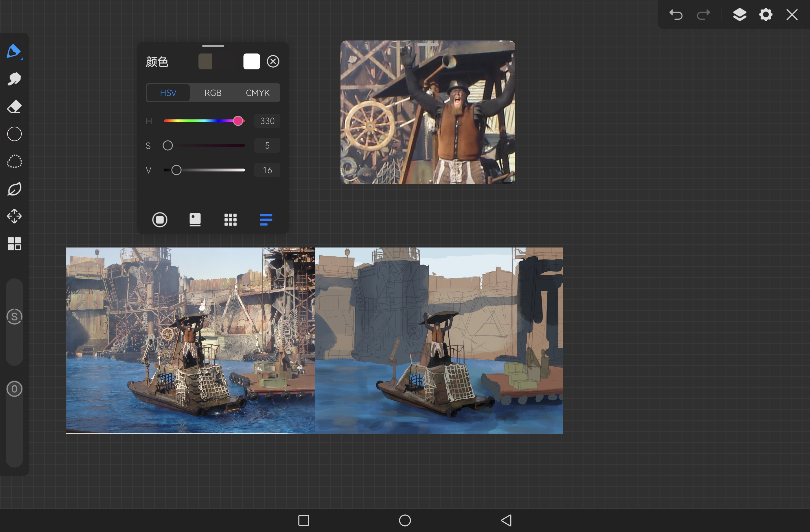Image resolution: width=810 pixels, height=532 pixels.
Task: Tap the Android home circle button
Action: [x=405, y=520]
